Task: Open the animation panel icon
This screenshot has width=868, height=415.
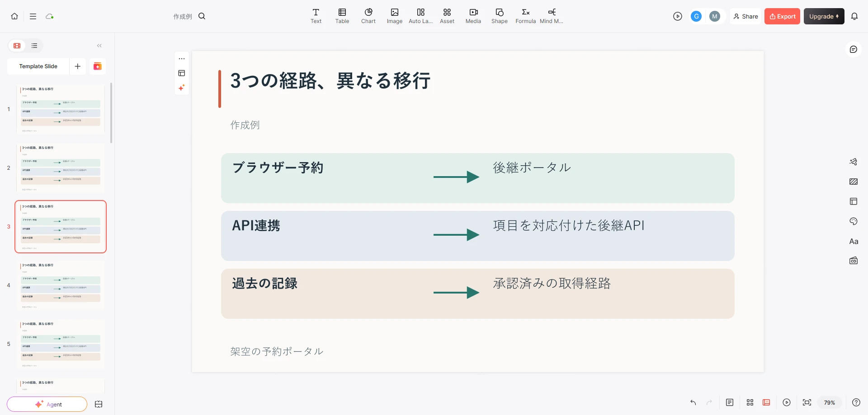Action: (x=854, y=162)
